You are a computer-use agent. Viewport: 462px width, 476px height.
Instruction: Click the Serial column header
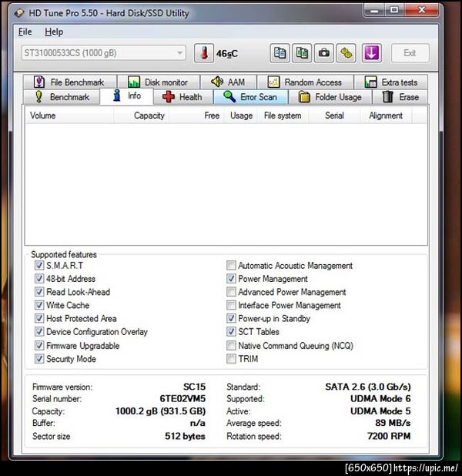click(334, 116)
